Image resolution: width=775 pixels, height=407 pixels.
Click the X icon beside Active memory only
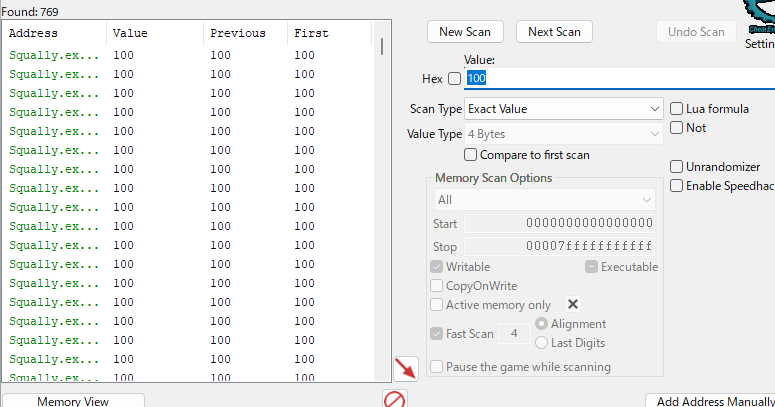tap(573, 304)
